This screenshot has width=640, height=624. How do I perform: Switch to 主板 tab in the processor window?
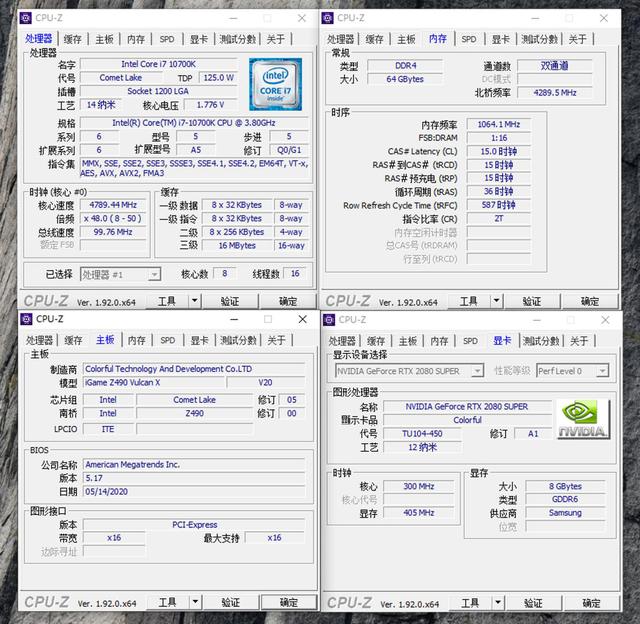(x=104, y=39)
